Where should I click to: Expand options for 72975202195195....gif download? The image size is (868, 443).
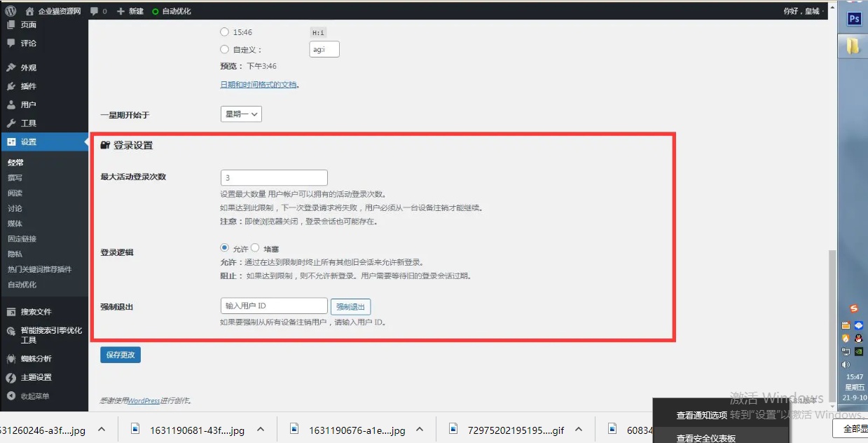pyautogui.click(x=579, y=429)
